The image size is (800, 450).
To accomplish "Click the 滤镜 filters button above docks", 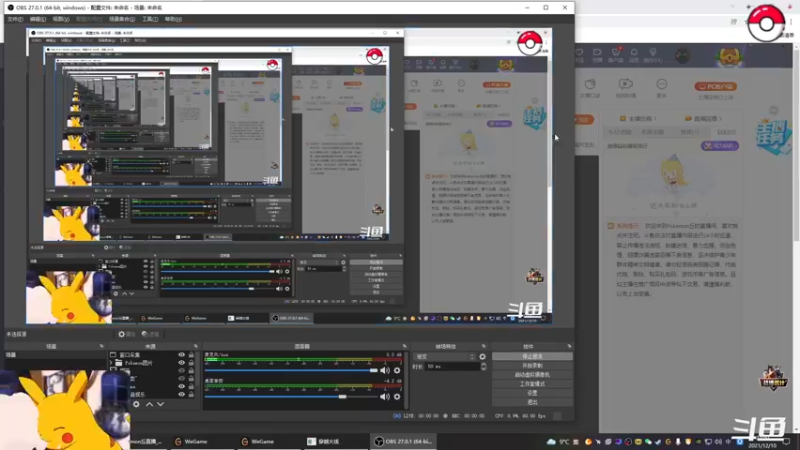I will click(151, 334).
